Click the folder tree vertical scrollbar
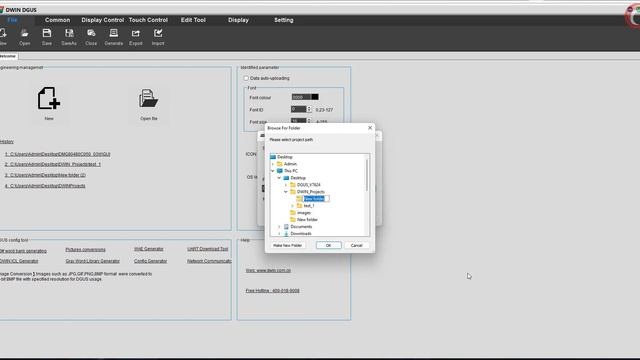The height and width of the screenshot is (360, 640). pyautogui.click(x=367, y=175)
